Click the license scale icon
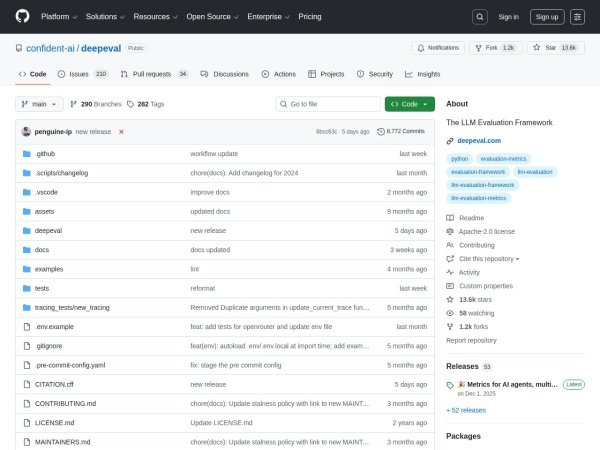600x450 pixels. tap(450, 232)
